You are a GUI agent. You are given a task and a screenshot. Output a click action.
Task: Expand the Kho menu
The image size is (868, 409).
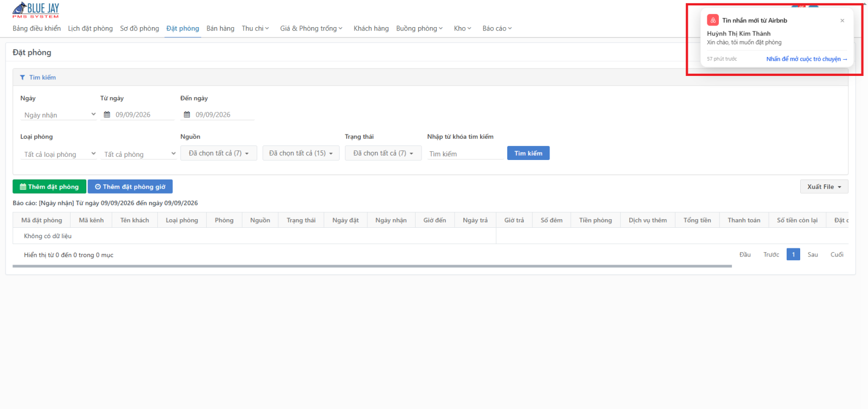(x=462, y=28)
